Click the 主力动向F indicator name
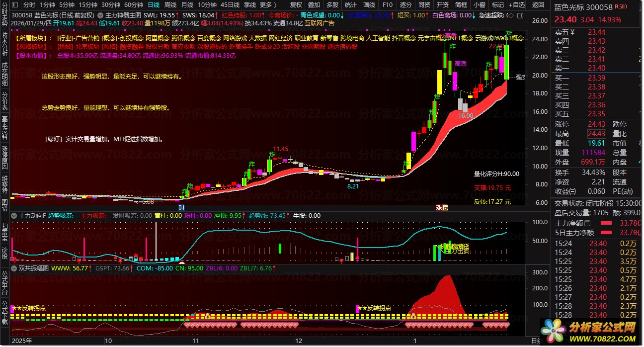 pyautogui.click(x=32, y=216)
